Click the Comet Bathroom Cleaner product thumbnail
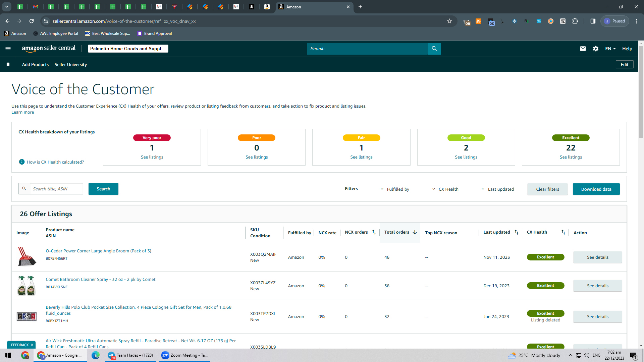This screenshot has height=362, width=644. [26, 286]
